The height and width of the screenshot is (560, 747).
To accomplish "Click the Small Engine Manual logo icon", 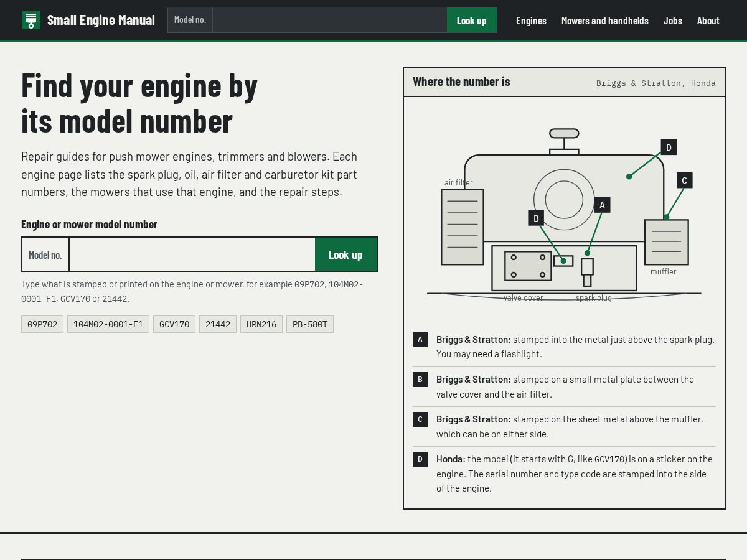I will click(x=31, y=20).
